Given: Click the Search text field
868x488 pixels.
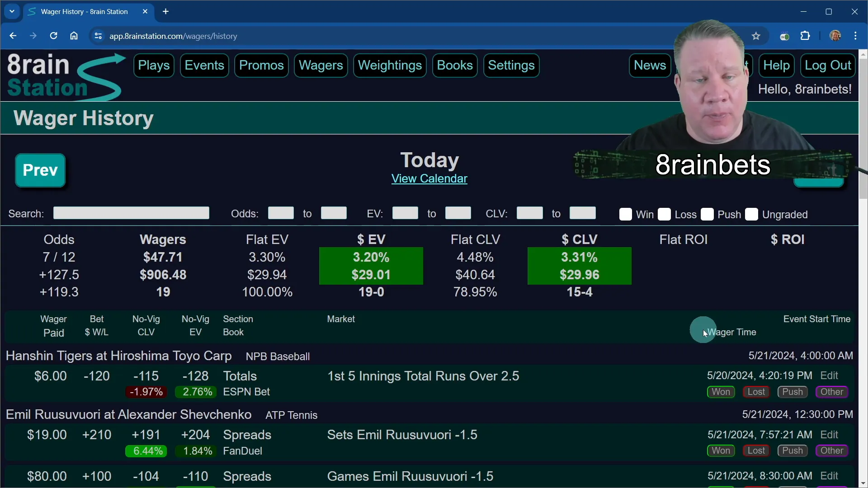Looking at the screenshot, I should click(x=131, y=213).
